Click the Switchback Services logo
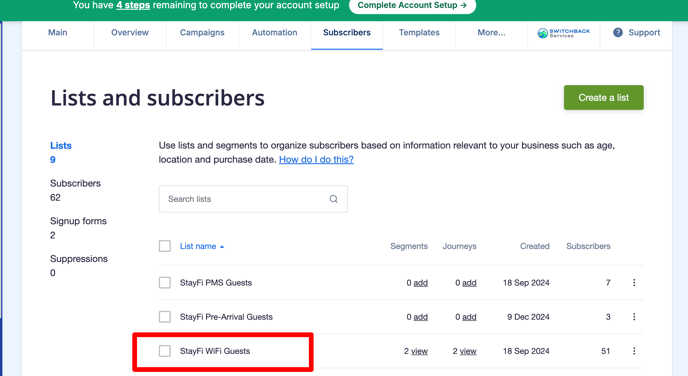 click(564, 33)
